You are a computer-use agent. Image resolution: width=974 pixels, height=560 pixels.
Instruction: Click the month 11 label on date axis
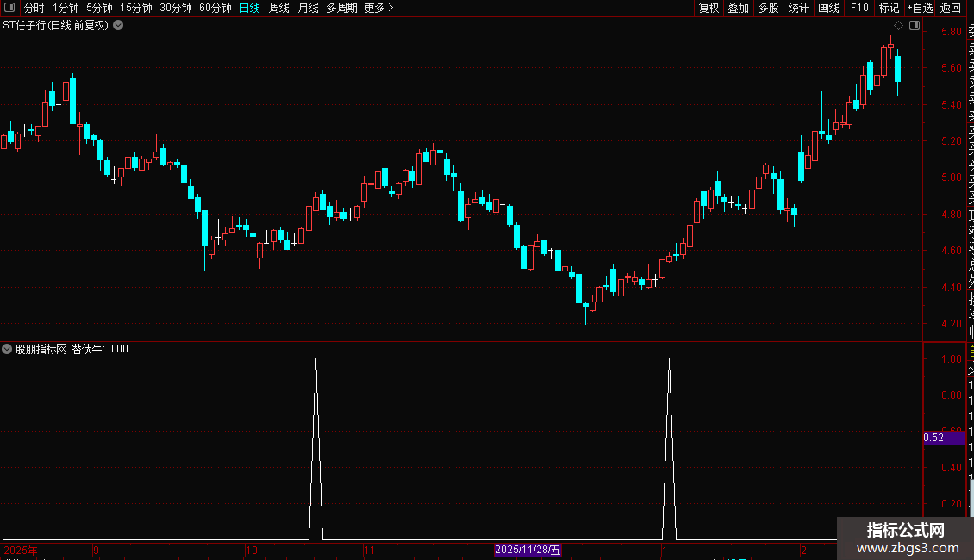[369, 550]
